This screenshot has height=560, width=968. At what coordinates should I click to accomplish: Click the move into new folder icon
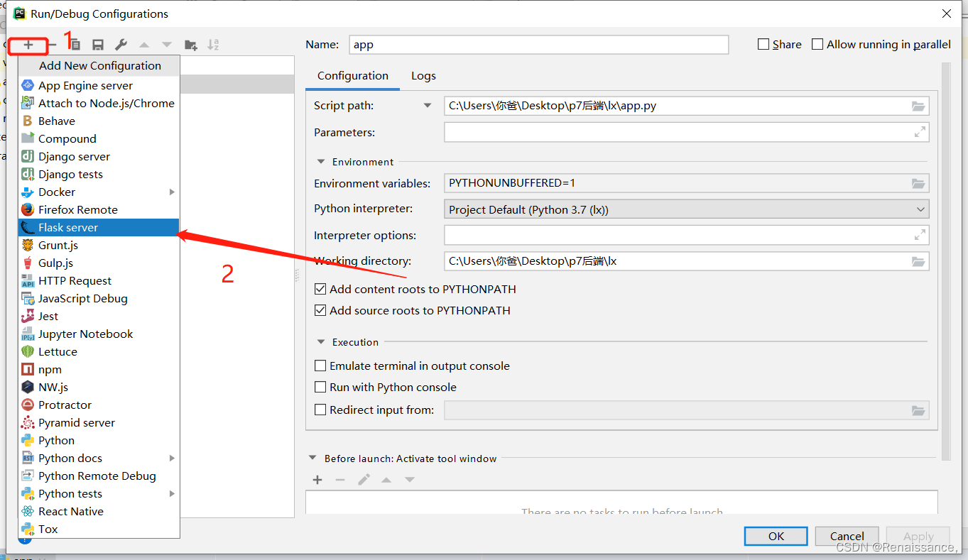[x=190, y=45]
